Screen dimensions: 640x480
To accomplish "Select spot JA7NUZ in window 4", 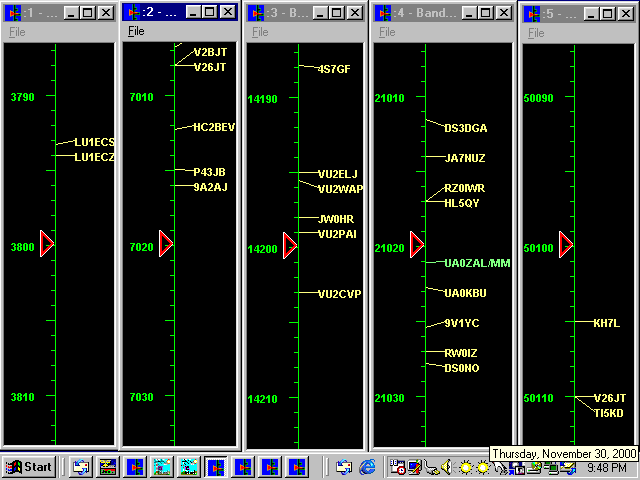I will point(465,158).
